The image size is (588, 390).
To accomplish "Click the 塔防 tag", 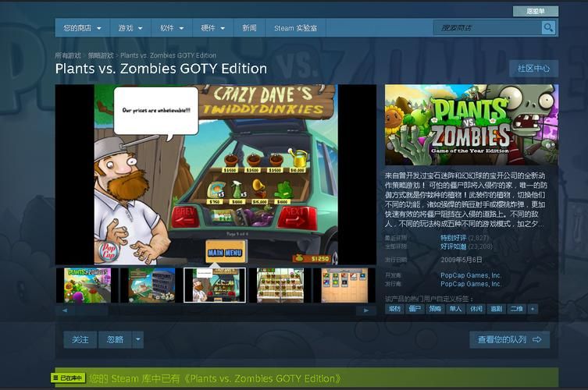I will [x=394, y=309].
